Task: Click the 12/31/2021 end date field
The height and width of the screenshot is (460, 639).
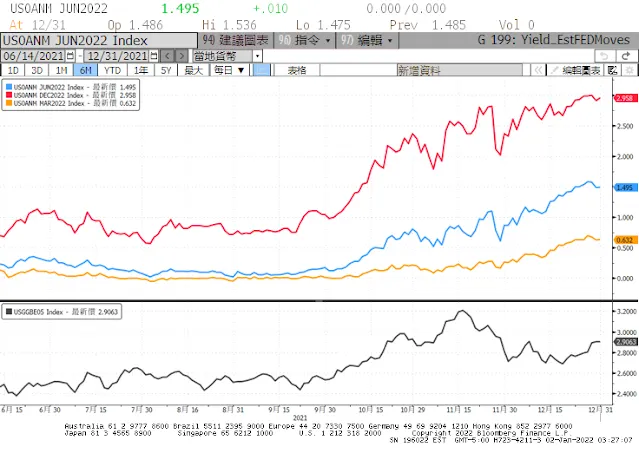Action: click(117, 56)
